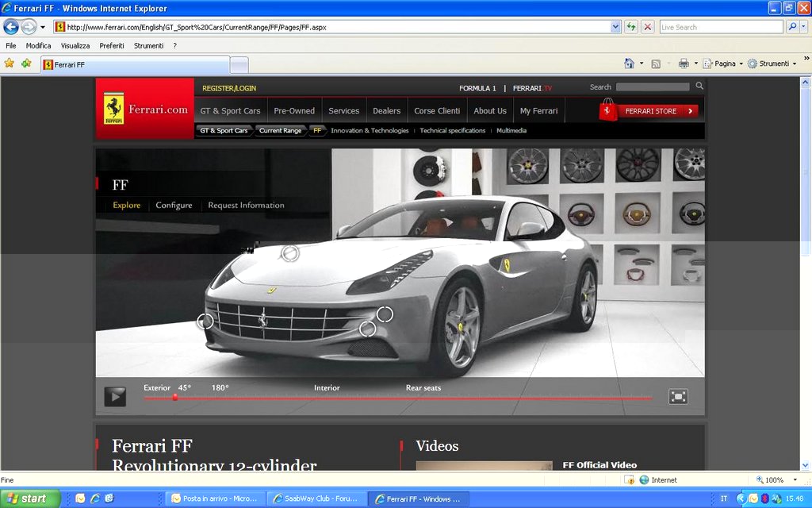
Task: Open the search provider options dropdown arrow
Action: pyautogui.click(x=804, y=27)
